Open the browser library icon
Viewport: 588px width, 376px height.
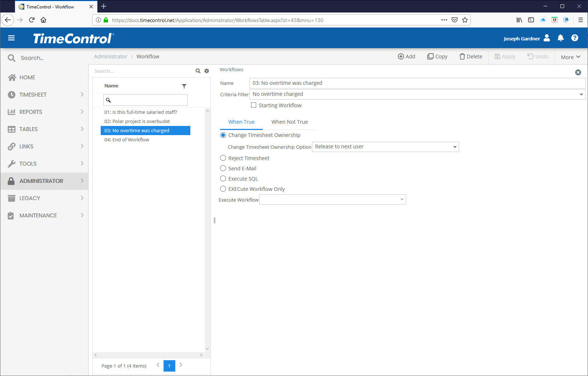point(519,20)
